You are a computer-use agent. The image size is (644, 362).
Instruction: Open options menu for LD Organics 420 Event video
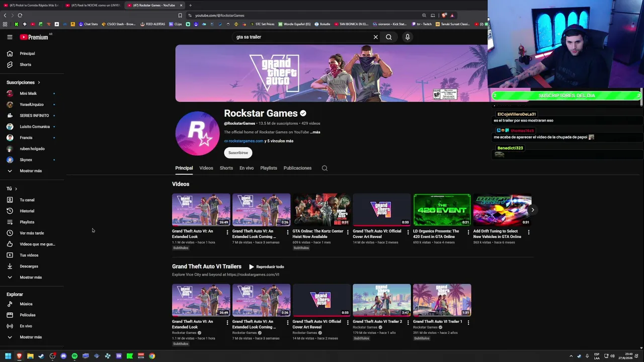[x=468, y=232]
